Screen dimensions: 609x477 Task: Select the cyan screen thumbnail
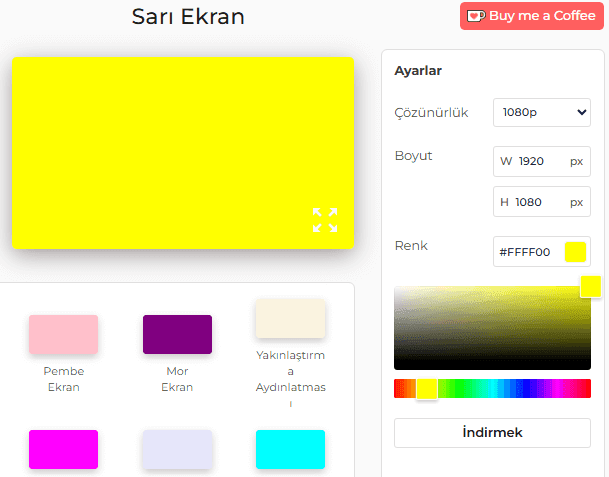(291, 449)
